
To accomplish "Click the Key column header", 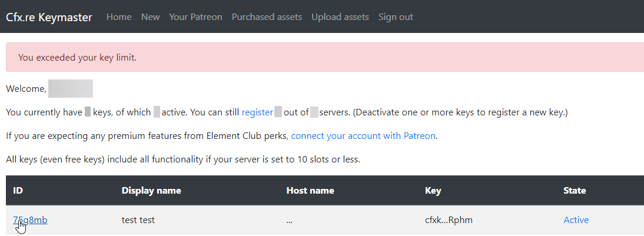I will pyautogui.click(x=433, y=191).
